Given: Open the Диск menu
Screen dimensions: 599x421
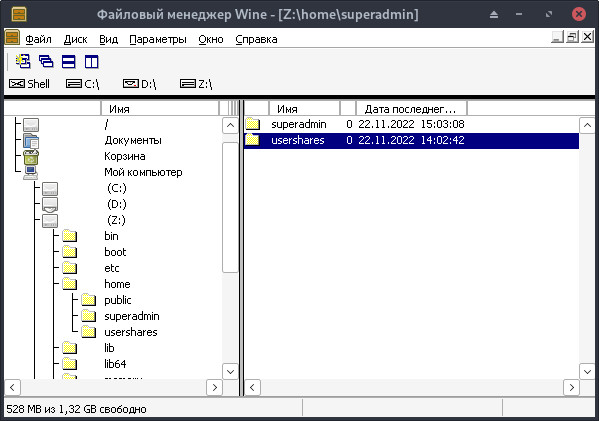Looking at the screenshot, I should click(x=75, y=39).
